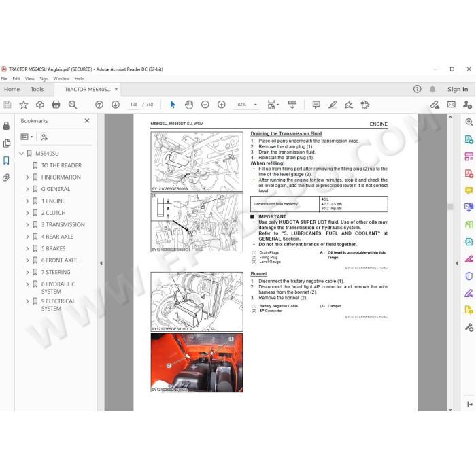
Task: Zoom in with plus button
Action: pyautogui.click(x=222, y=105)
